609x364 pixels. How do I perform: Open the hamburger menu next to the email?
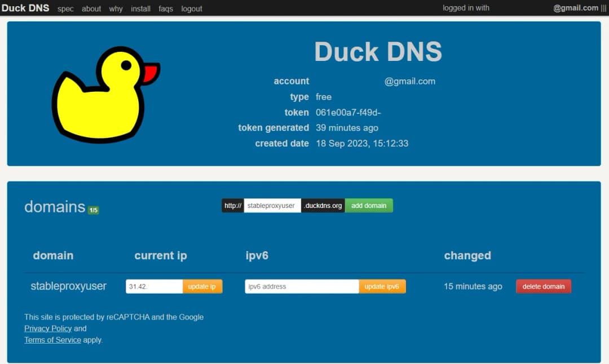(x=604, y=8)
